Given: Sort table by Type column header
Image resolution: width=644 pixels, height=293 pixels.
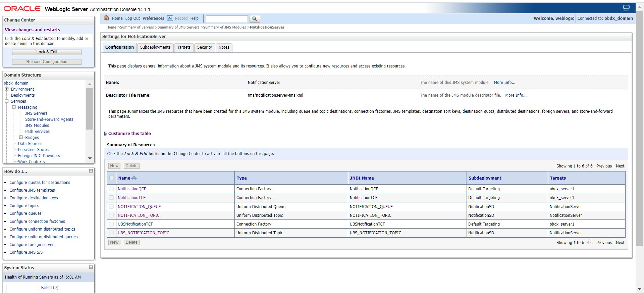Looking at the screenshot, I should tap(241, 178).
